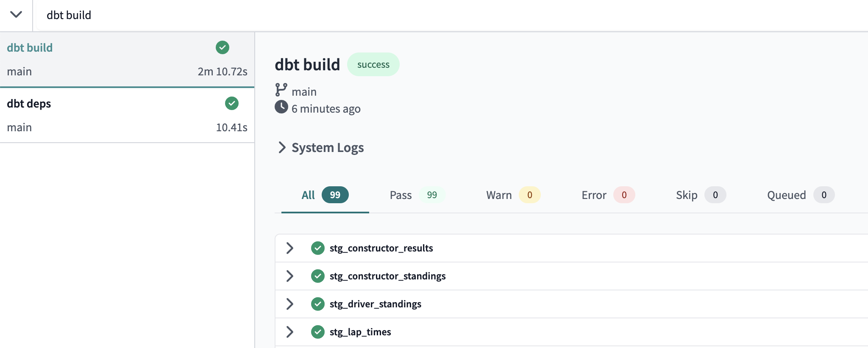
Task: Expand the stg_constructor_standings row
Action: click(x=290, y=276)
